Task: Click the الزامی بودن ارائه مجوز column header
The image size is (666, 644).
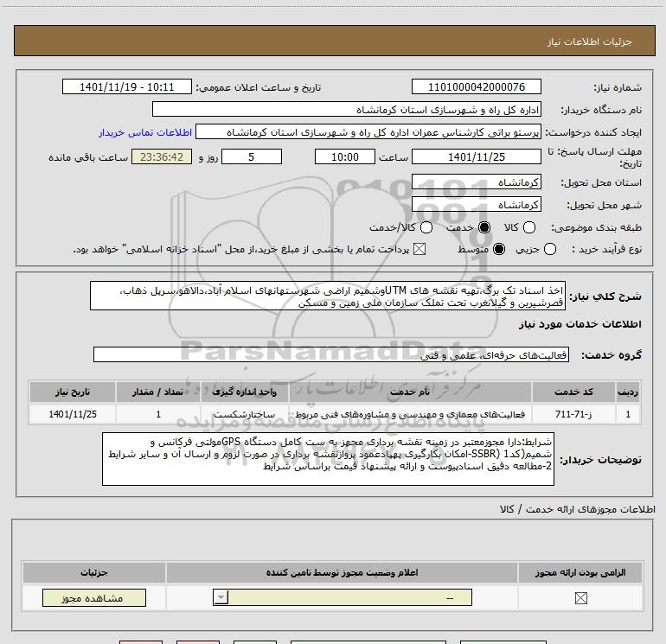Action: [x=580, y=572]
